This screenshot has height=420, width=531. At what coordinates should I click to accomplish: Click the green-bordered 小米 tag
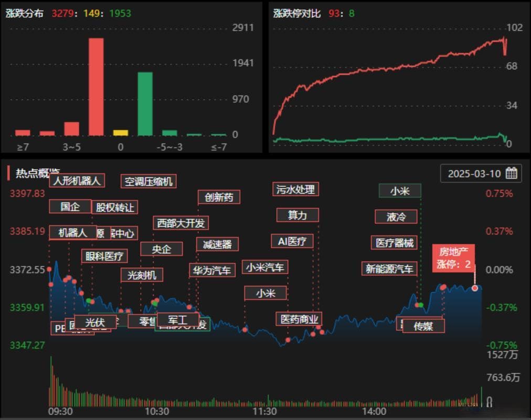pyautogui.click(x=400, y=191)
